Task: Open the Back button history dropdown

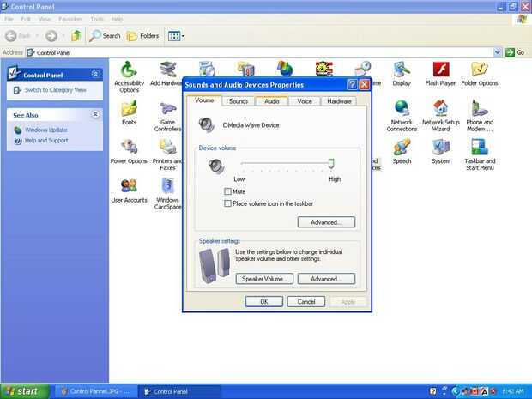Action: click(x=37, y=36)
